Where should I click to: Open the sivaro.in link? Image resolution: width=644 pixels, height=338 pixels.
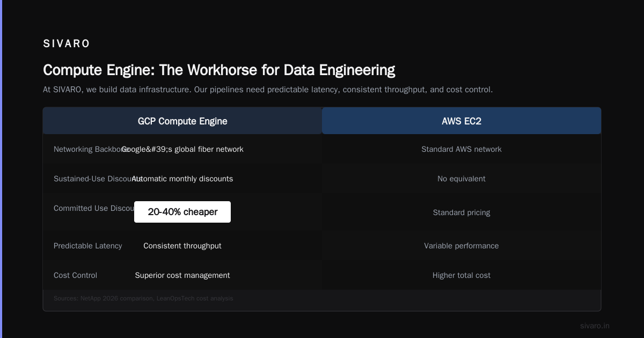(x=595, y=326)
